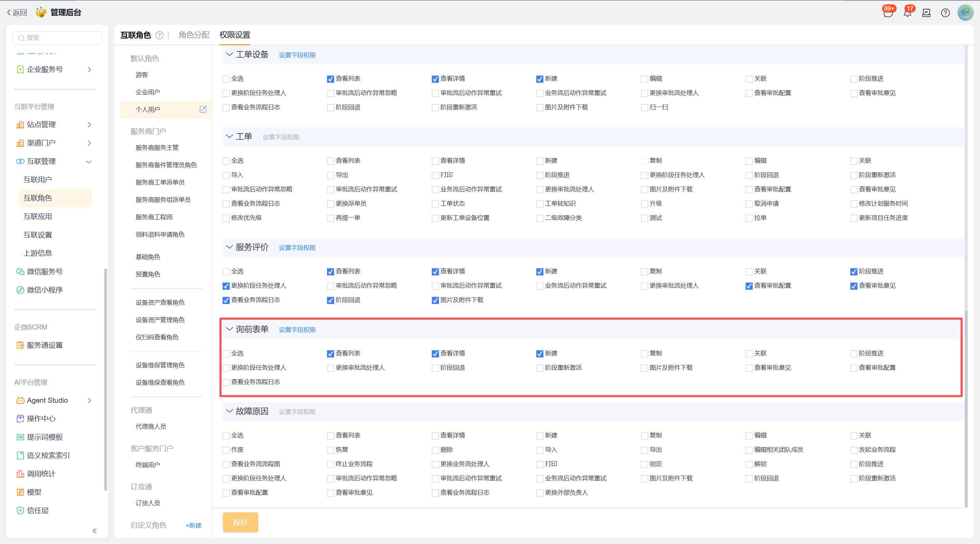Collapse the left sidebar with double-chevron icon
This screenshot has width=980, height=544.
click(94, 531)
